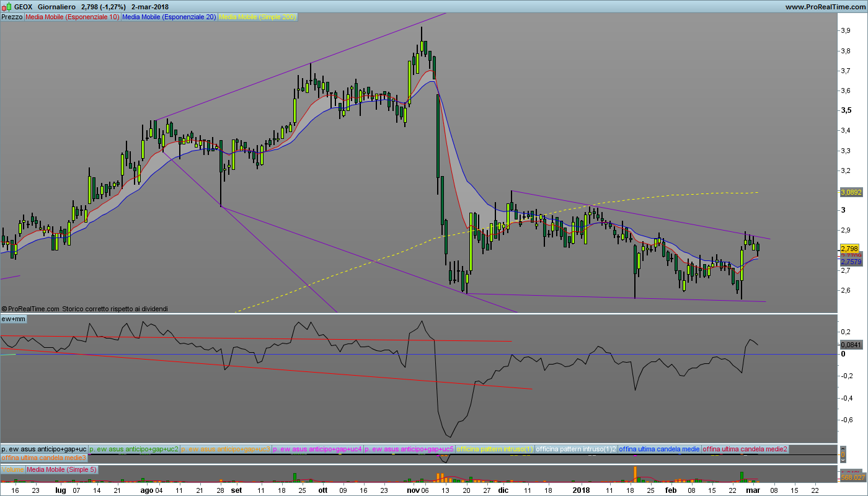Click the 'lug' month marker on time axis
The width and height of the screenshot is (868, 496).
(60, 490)
